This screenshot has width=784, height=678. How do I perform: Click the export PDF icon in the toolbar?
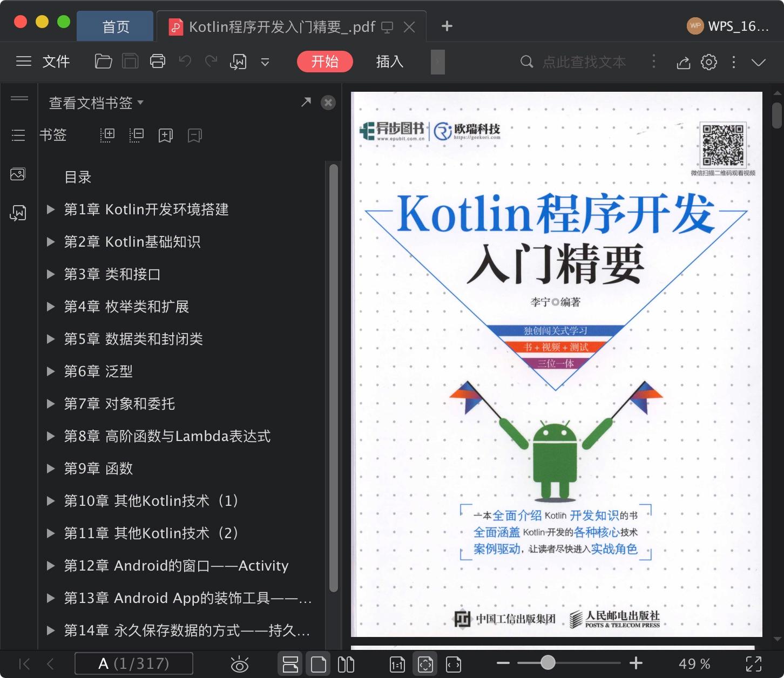(238, 62)
